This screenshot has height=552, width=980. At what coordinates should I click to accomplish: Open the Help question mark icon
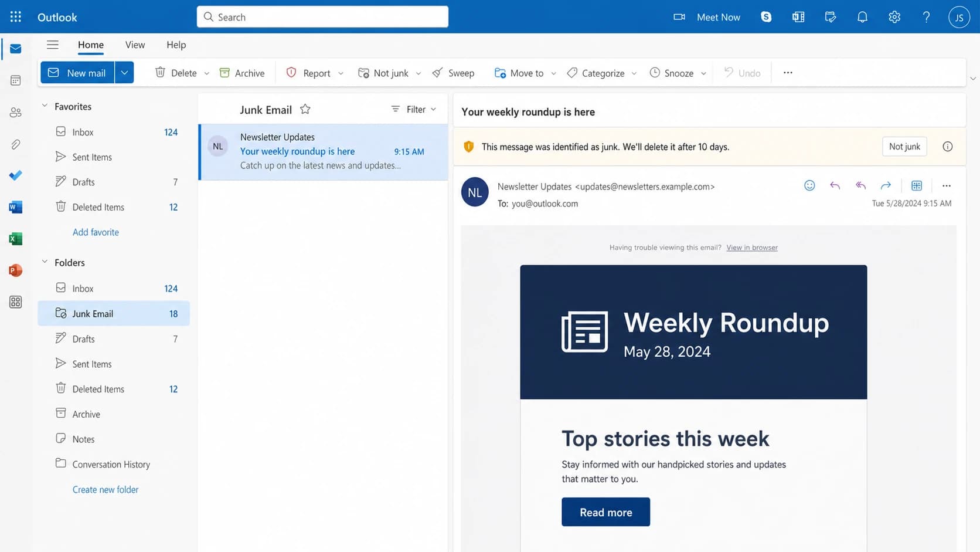click(x=926, y=17)
